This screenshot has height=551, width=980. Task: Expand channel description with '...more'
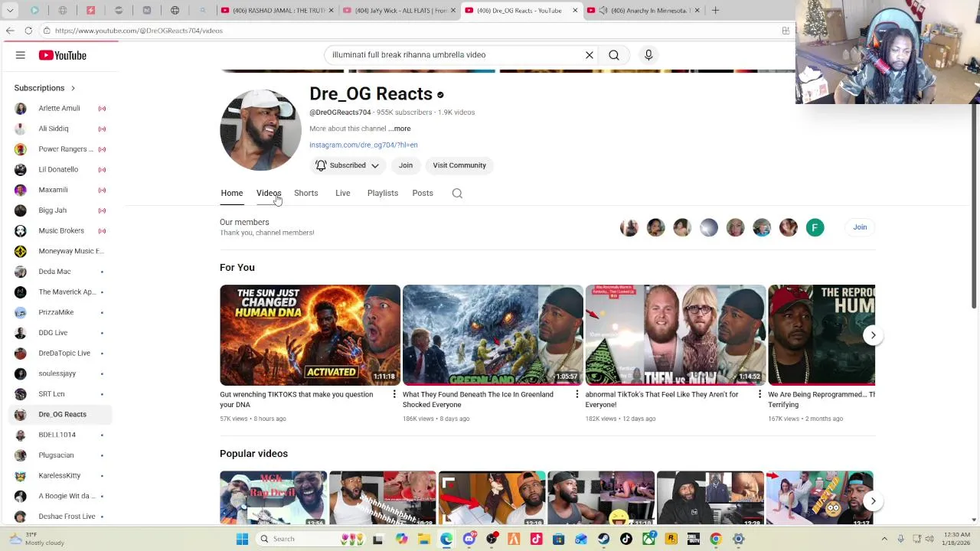(x=400, y=129)
